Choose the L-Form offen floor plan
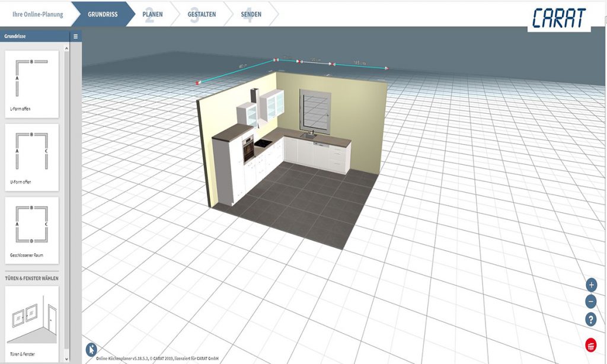 click(32, 84)
